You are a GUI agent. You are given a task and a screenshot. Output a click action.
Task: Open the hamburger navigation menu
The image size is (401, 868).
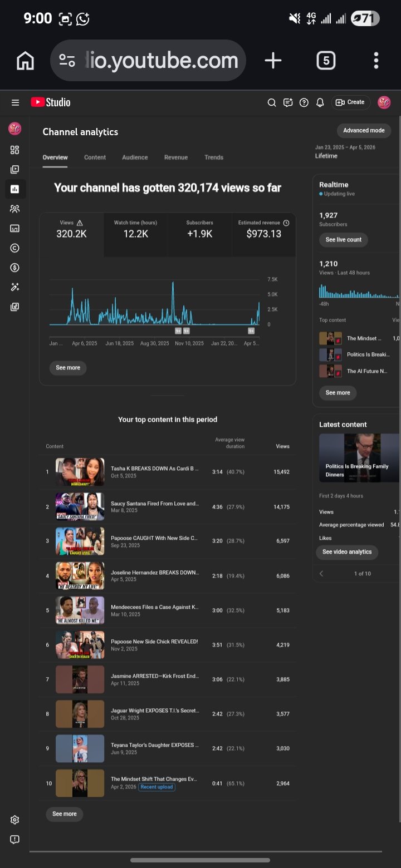[15, 102]
